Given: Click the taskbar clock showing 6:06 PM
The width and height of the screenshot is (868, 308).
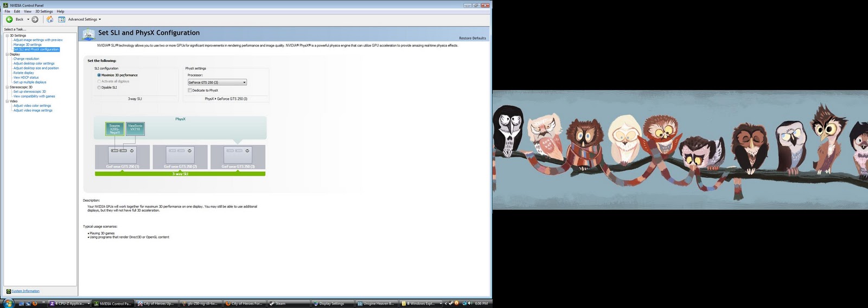Looking at the screenshot, I should pyautogui.click(x=481, y=304).
